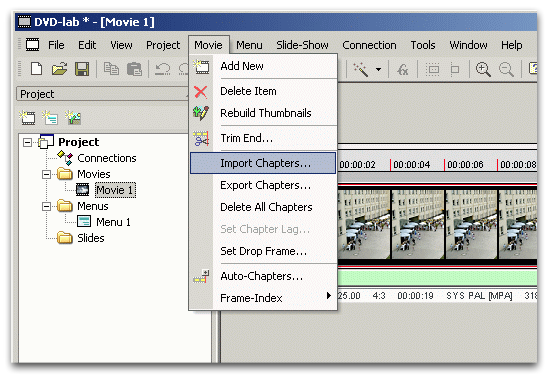This screenshot has width=550, height=380.
Task: Select Connections in project tree
Action: (107, 158)
